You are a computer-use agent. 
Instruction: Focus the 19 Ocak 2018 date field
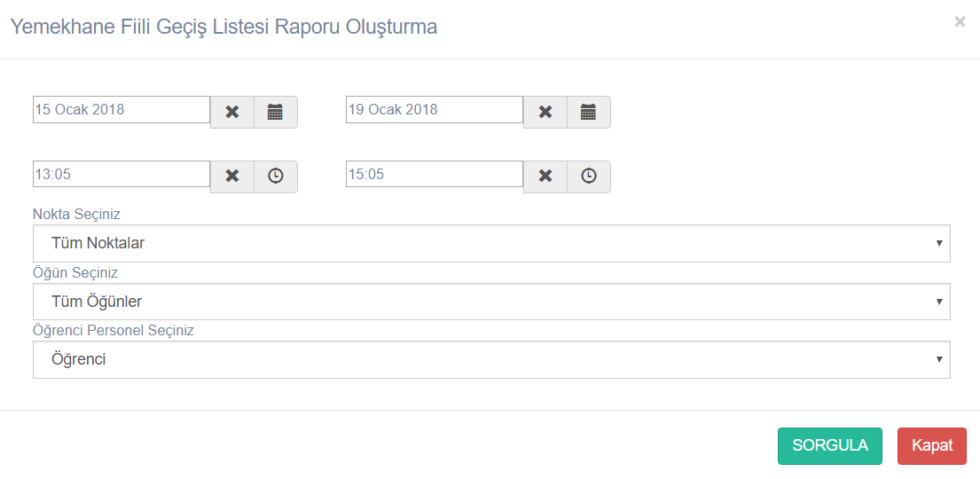[435, 109]
